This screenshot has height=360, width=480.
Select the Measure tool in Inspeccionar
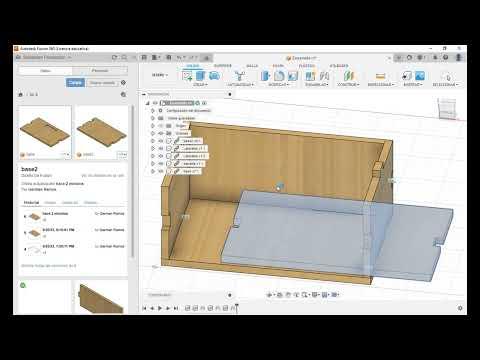tap(380, 76)
